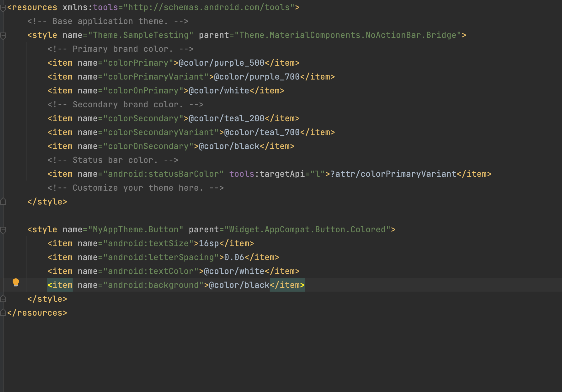Click the 0.06 letter spacing value
The width and height of the screenshot is (562, 392).
click(234, 258)
